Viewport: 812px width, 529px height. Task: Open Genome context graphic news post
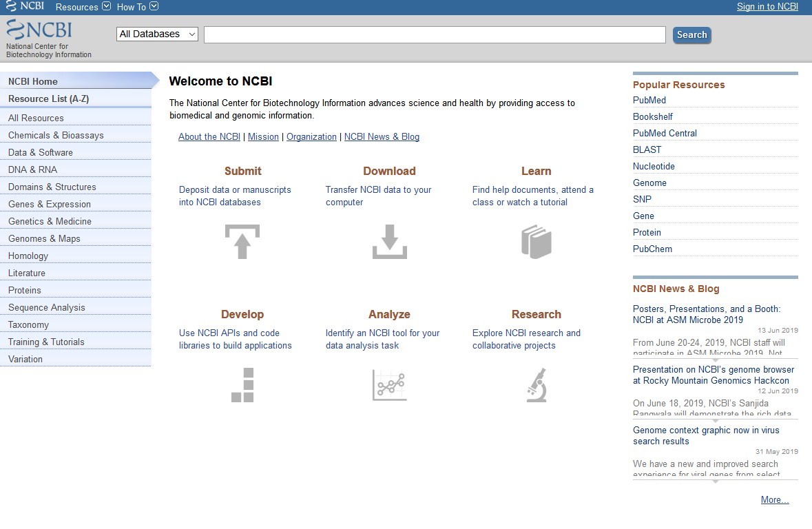coord(706,436)
